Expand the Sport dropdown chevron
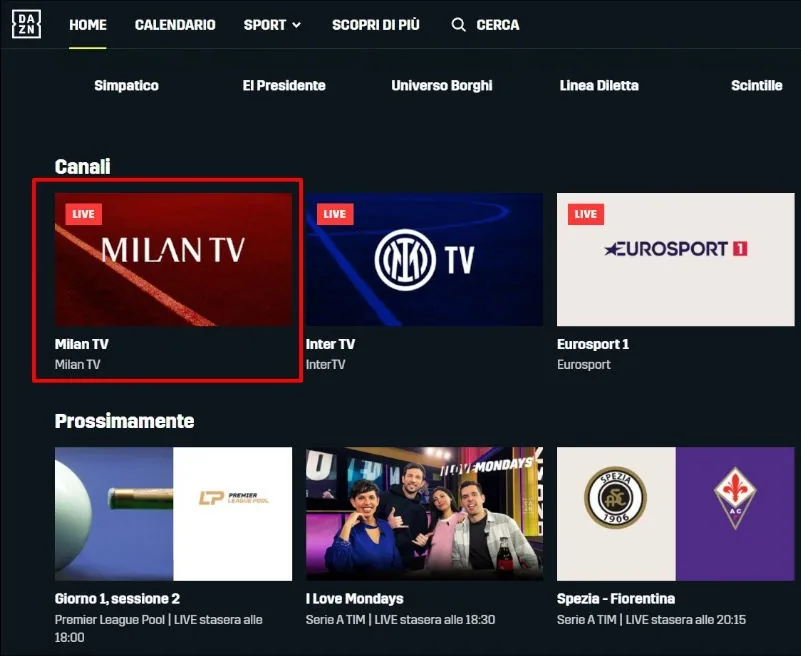801x656 pixels. (296, 25)
